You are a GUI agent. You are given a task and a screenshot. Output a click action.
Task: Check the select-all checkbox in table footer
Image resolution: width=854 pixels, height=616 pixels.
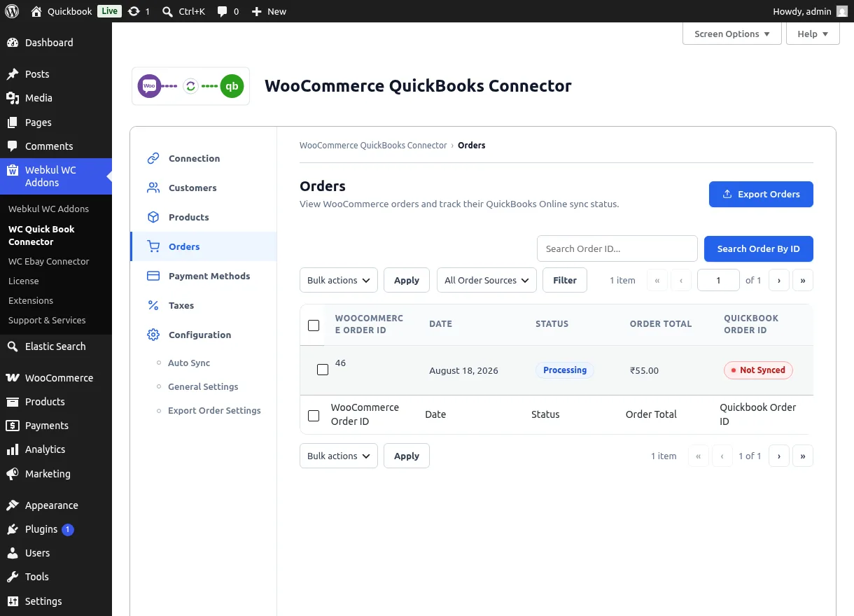coord(314,415)
